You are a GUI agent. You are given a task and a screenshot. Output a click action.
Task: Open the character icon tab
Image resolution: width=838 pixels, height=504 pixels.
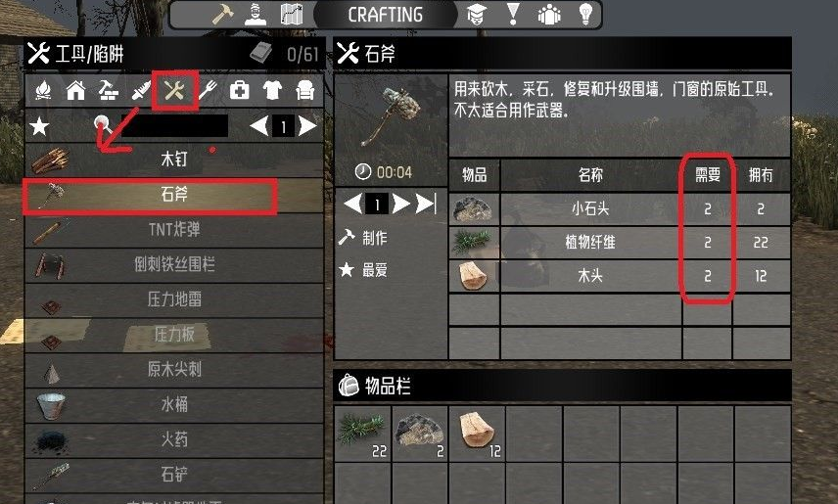[x=256, y=15]
